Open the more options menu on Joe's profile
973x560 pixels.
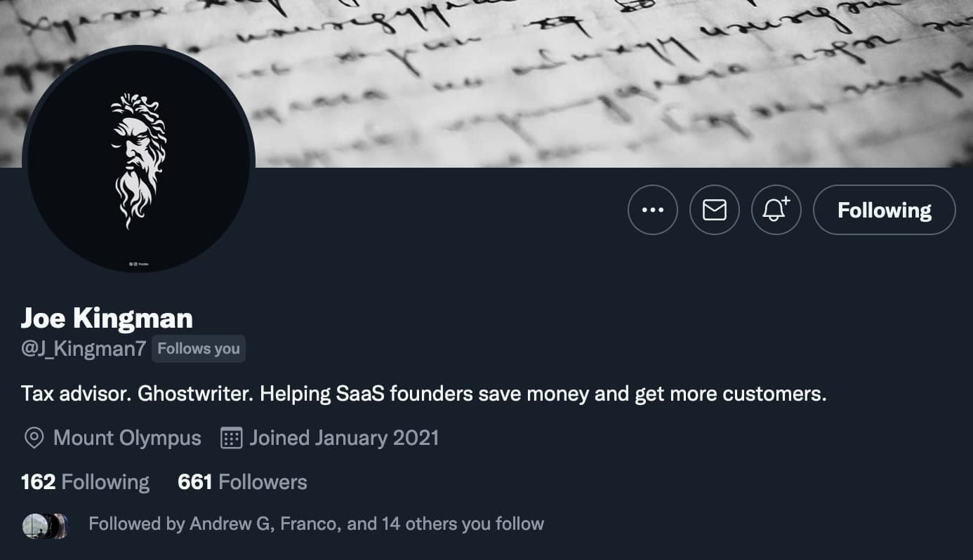(652, 210)
